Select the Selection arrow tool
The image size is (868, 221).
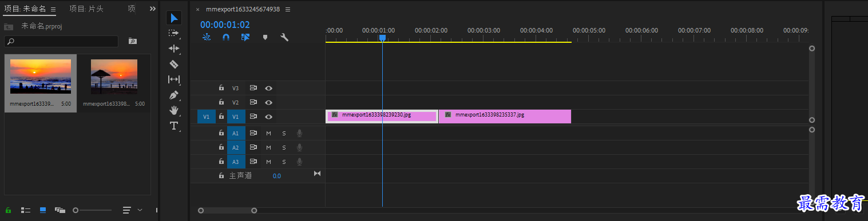pyautogui.click(x=175, y=18)
